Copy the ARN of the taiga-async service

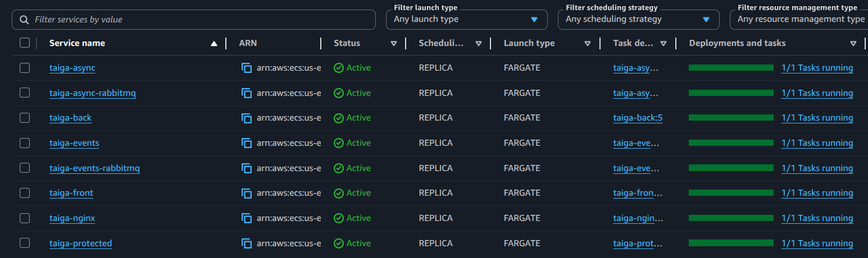(247, 68)
